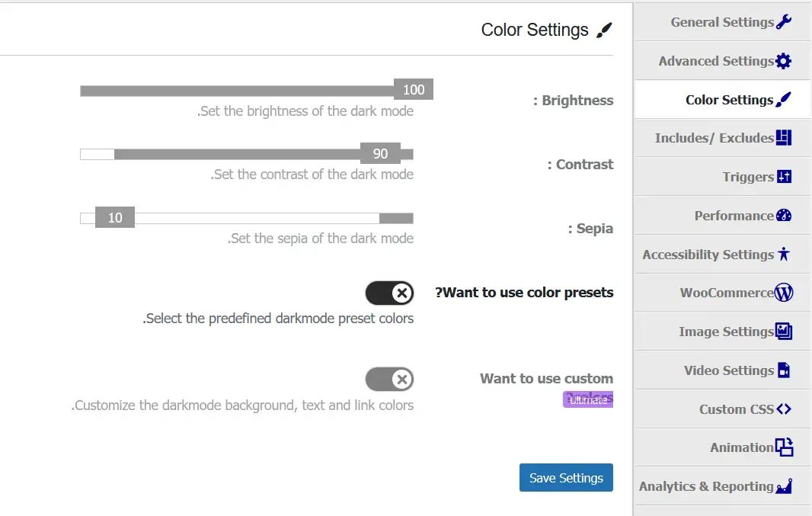Click the Contrast slider handle showing 90
This screenshot has width=812, height=516.
pyautogui.click(x=380, y=154)
